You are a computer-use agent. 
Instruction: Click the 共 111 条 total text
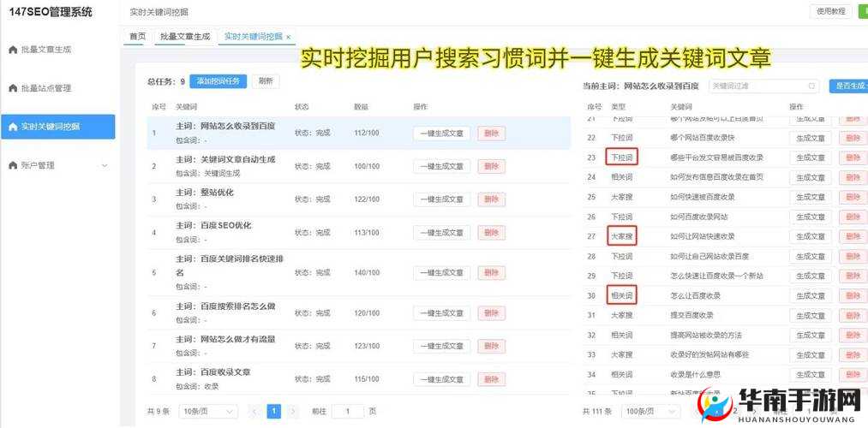pos(597,412)
